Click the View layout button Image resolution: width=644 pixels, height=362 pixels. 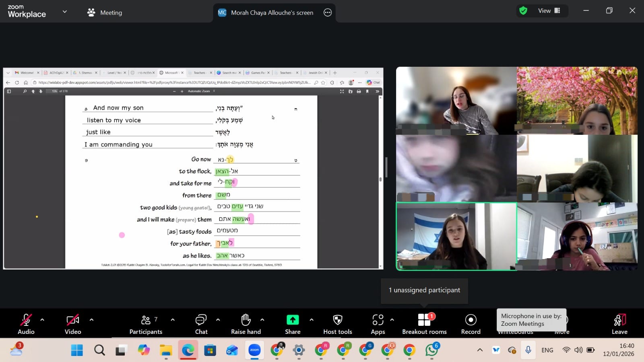click(x=549, y=11)
